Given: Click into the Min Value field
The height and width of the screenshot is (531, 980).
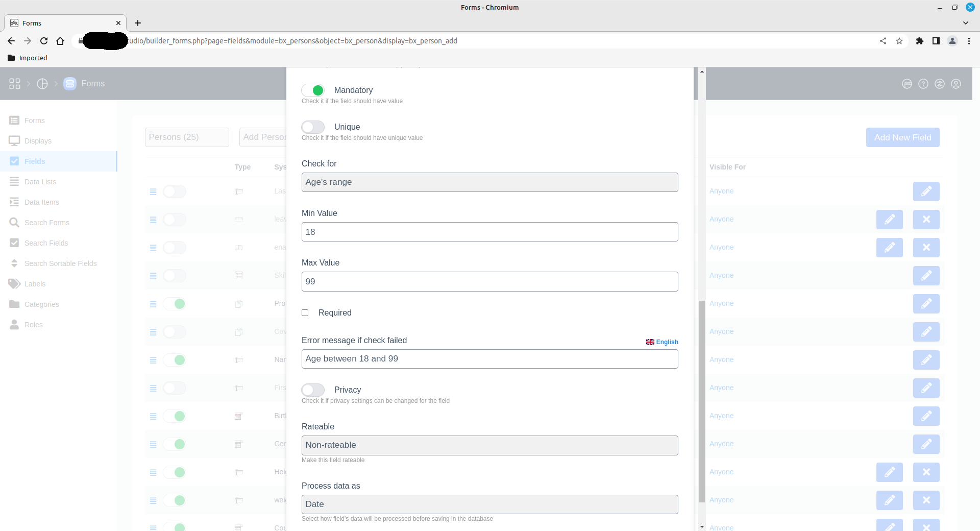Looking at the screenshot, I should [489, 232].
